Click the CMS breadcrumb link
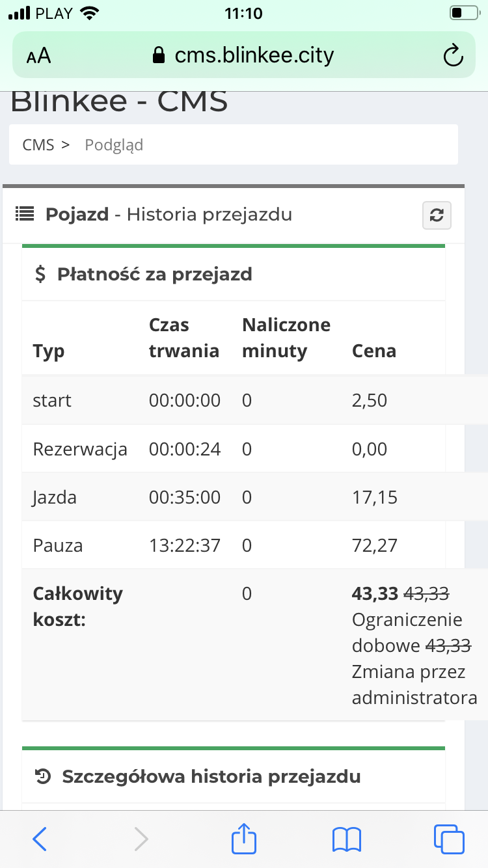Viewport: 488px width, 868px height. tap(37, 144)
